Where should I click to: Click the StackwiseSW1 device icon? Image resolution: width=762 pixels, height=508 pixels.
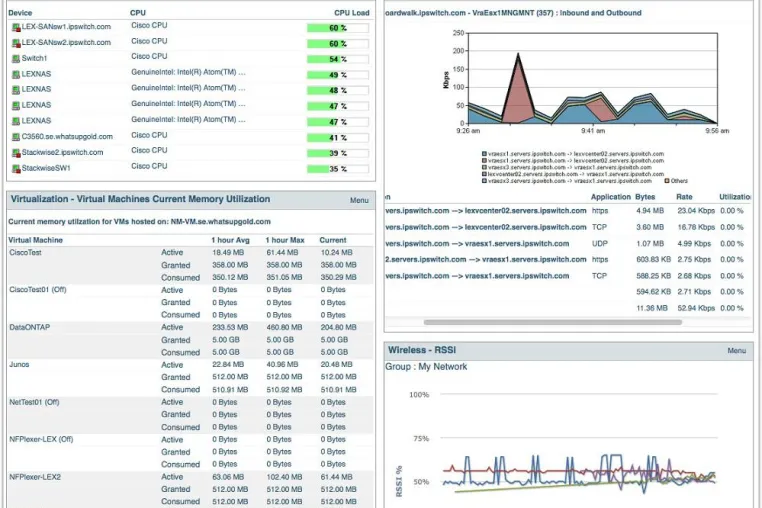[16, 168]
